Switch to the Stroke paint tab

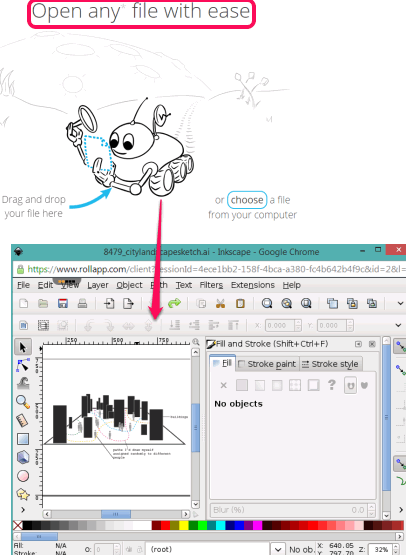click(268, 364)
